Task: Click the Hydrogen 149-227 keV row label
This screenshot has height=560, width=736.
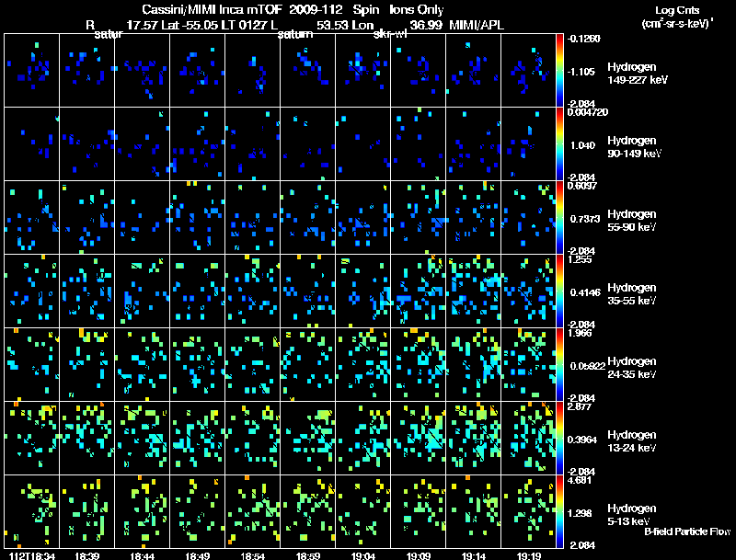Action: pos(638,74)
